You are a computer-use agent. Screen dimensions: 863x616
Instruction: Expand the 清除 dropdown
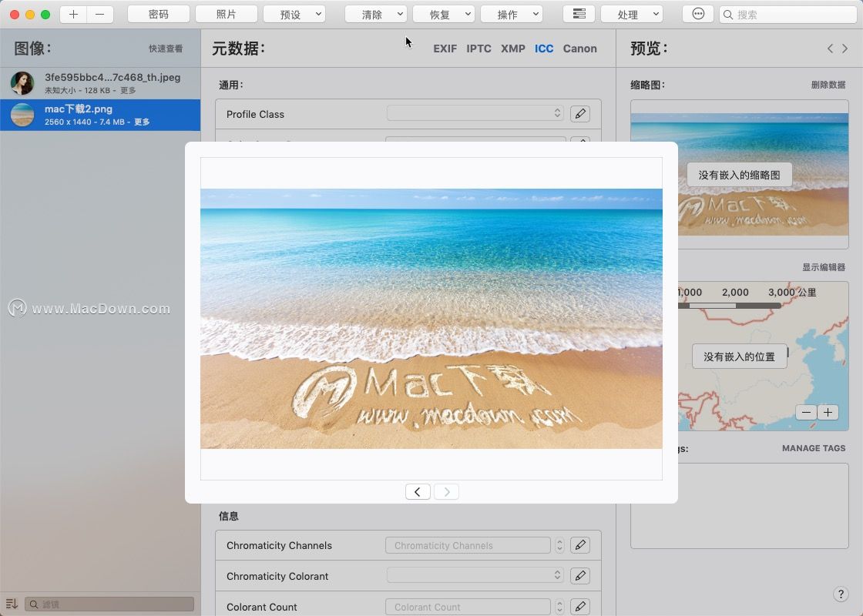coord(375,15)
